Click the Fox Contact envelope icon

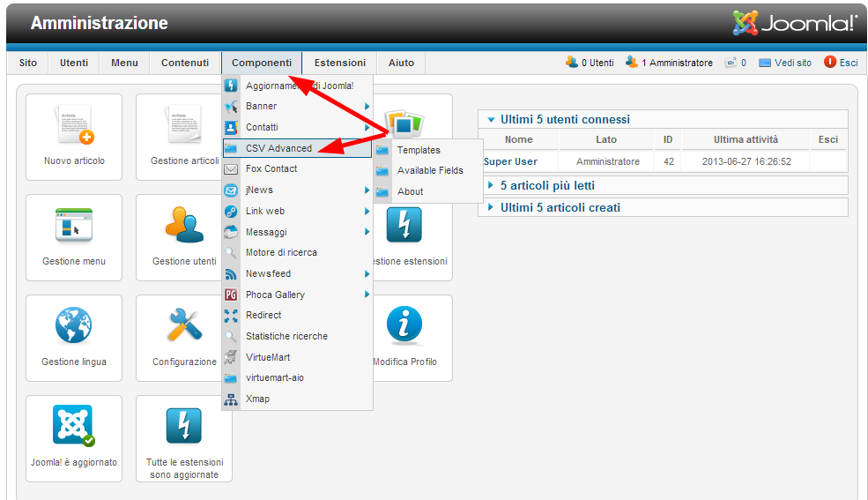click(231, 169)
